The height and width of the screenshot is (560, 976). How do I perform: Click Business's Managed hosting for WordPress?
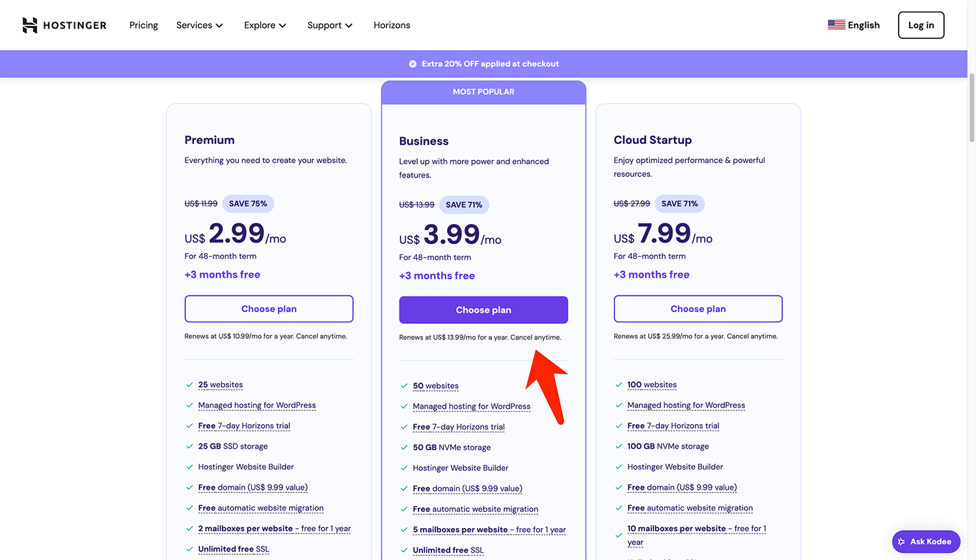(x=472, y=407)
